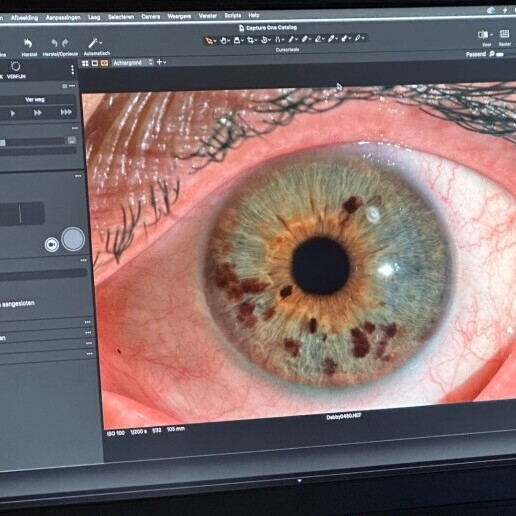Click the Debby0480.NEF file name
516x516 pixels.
coord(344,416)
